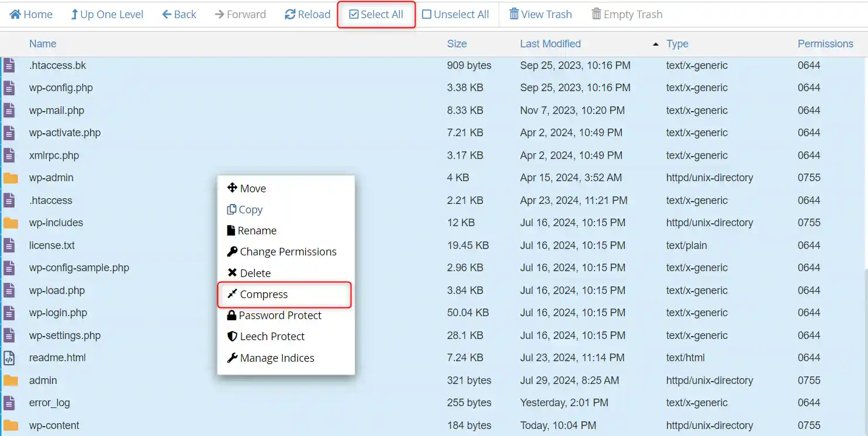
Task: Click file icon of wp-login.php
Action: 9,313
